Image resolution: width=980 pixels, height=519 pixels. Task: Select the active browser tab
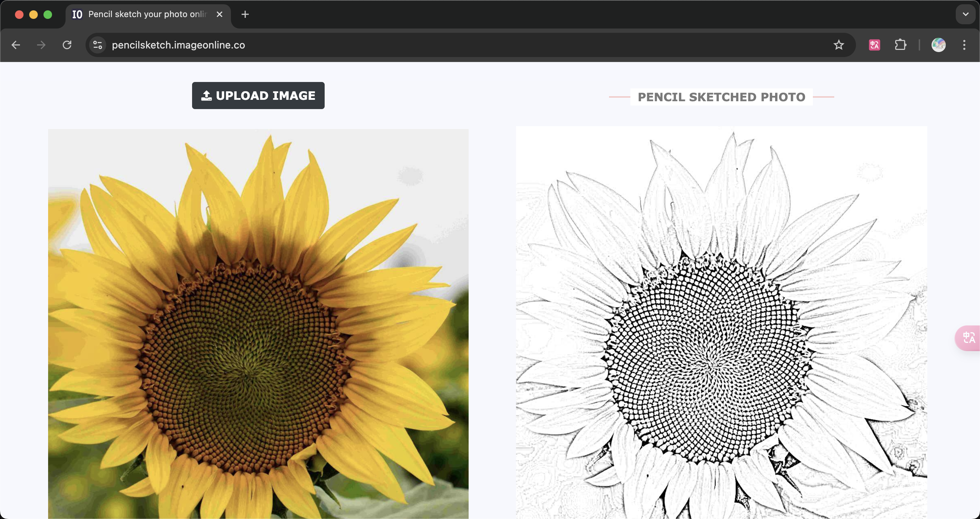pyautogui.click(x=148, y=14)
